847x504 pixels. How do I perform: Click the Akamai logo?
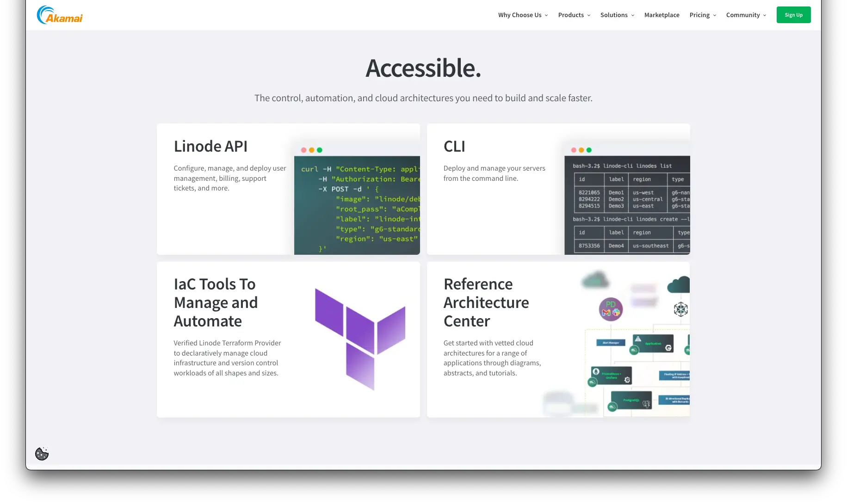coord(60,15)
